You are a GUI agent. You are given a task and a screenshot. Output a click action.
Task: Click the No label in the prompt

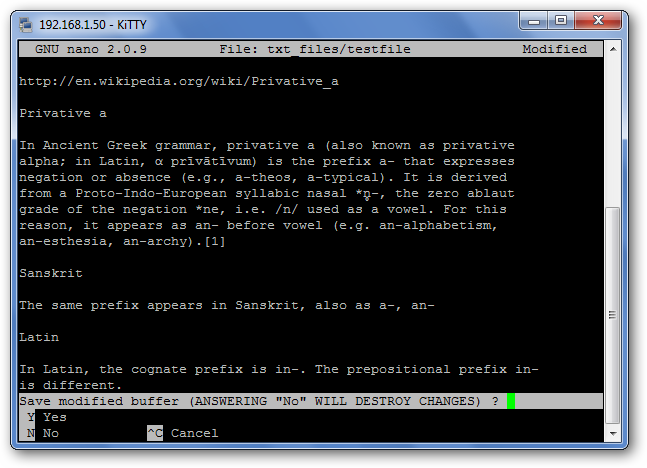tap(51, 433)
